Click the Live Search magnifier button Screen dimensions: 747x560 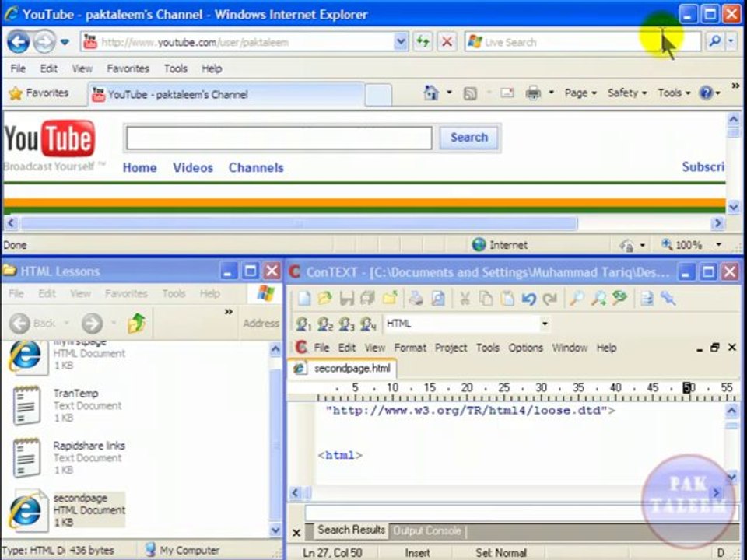[x=714, y=42]
